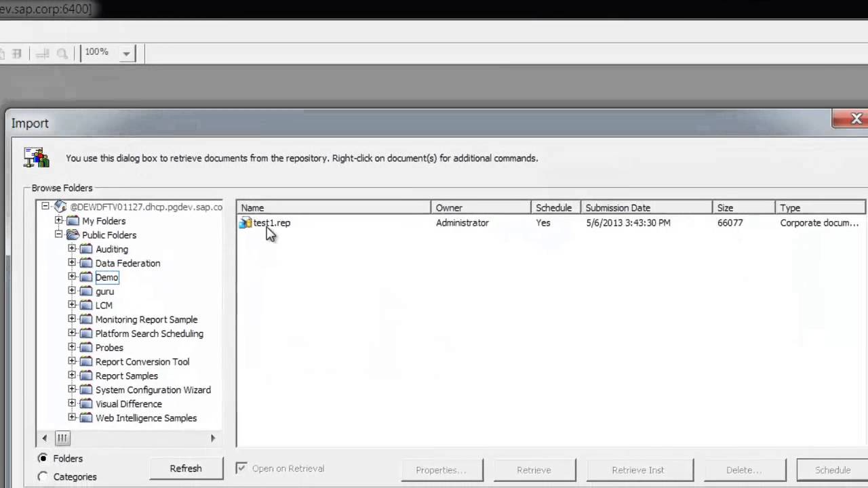Click the Platform Search Scheduling folder icon
The image size is (868, 488).
click(x=86, y=333)
